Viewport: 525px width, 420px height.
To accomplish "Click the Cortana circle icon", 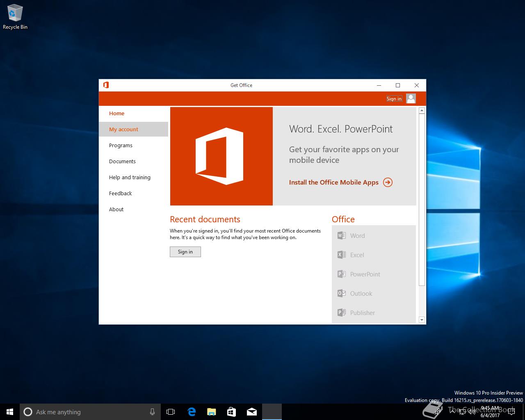I will click(x=28, y=412).
